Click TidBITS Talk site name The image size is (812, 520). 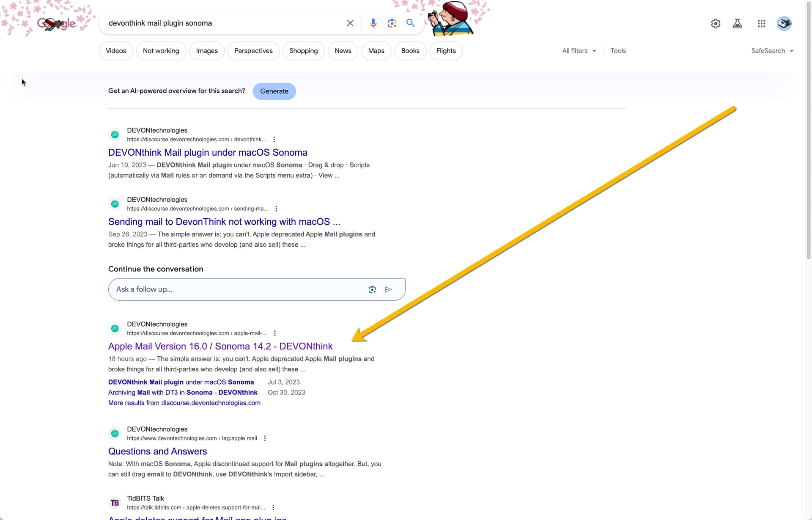click(x=145, y=498)
